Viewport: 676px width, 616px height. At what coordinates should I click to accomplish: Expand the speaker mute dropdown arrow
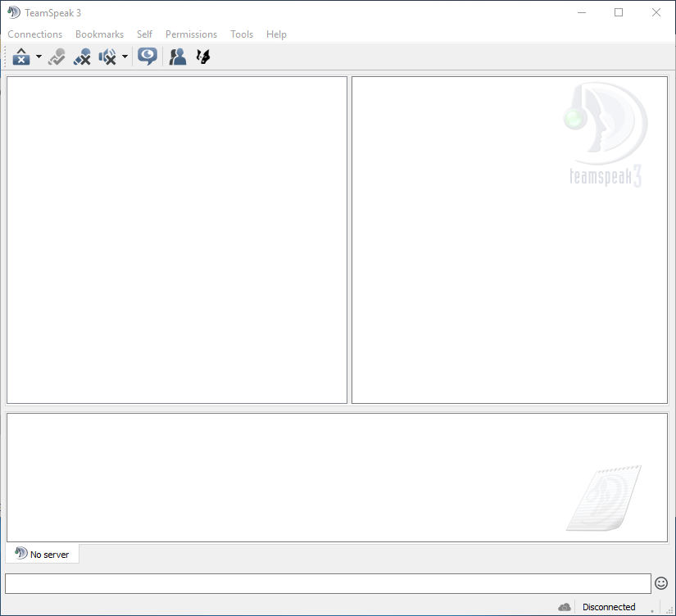[125, 57]
